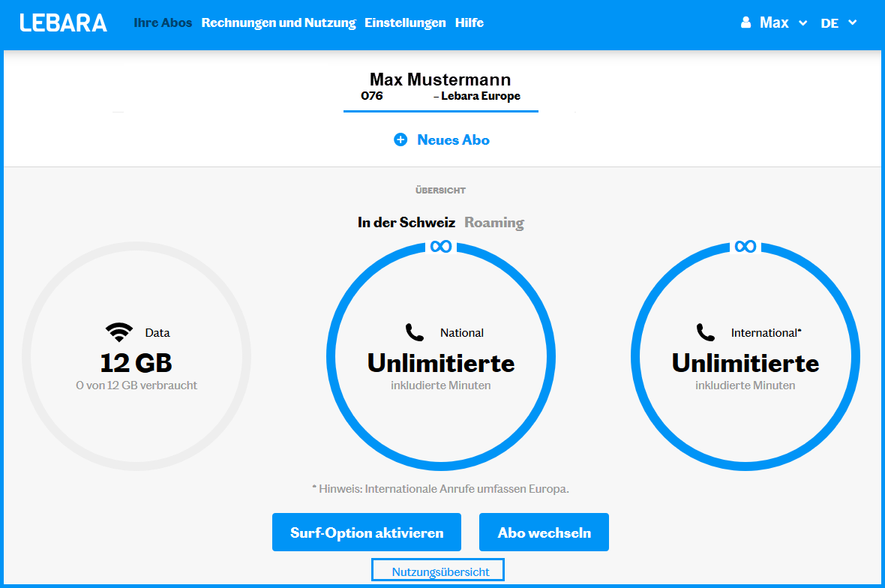Click the Max username in the header
Image resolution: width=885 pixels, height=588 pixels.
click(x=773, y=22)
